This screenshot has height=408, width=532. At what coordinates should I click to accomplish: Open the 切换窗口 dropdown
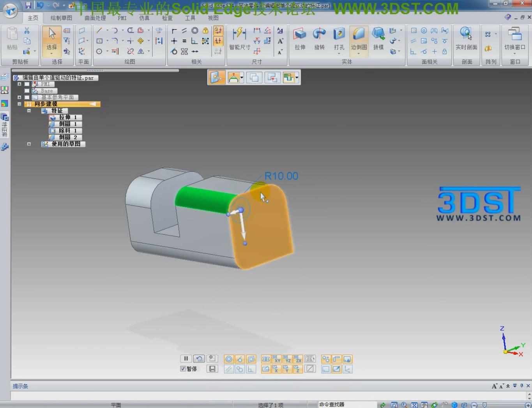[x=515, y=54]
